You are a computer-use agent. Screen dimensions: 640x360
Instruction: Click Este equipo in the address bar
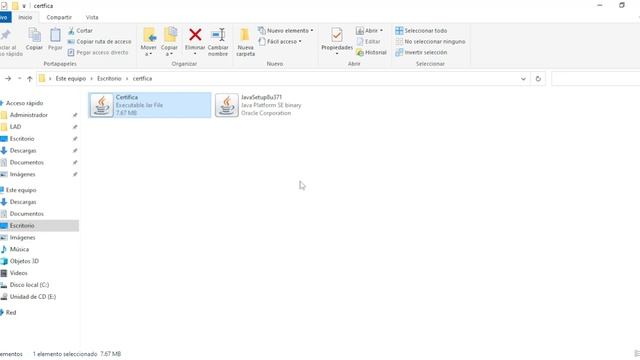[x=71, y=78]
